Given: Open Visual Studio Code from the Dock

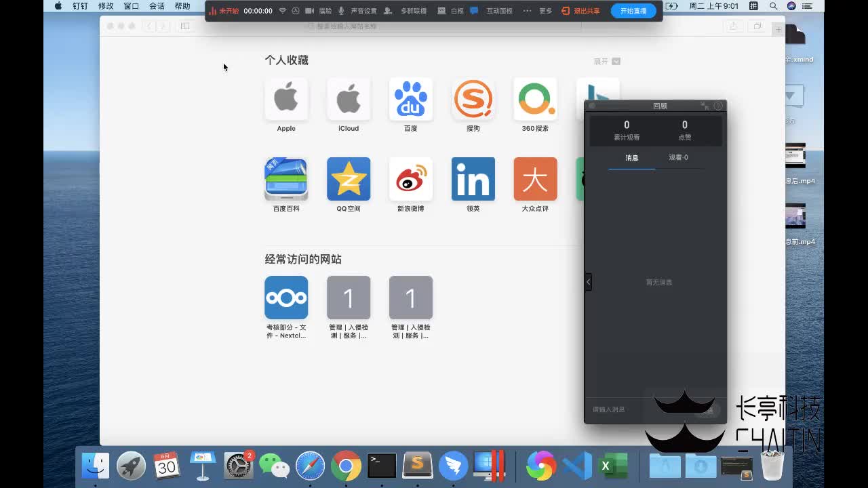Looking at the screenshot, I should point(578,466).
